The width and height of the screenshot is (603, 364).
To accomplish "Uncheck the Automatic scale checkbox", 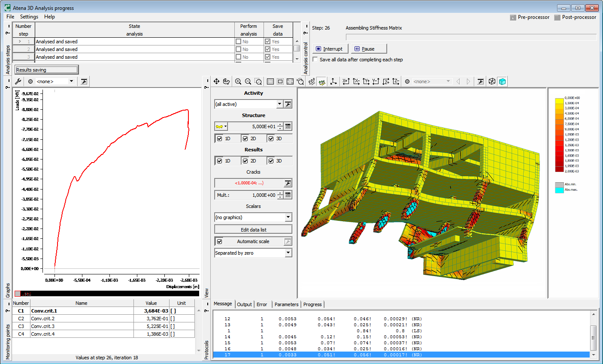I will point(220,241).
